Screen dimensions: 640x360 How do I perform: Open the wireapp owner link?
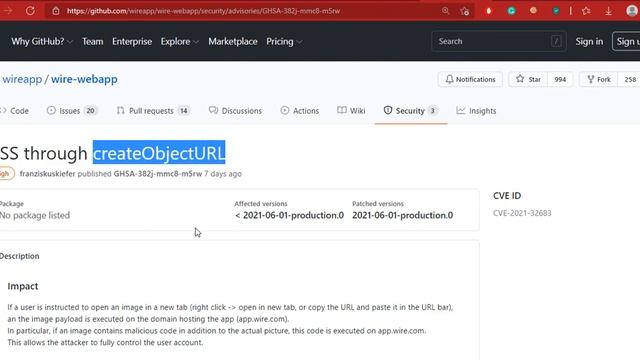click(x=22, y=79)
